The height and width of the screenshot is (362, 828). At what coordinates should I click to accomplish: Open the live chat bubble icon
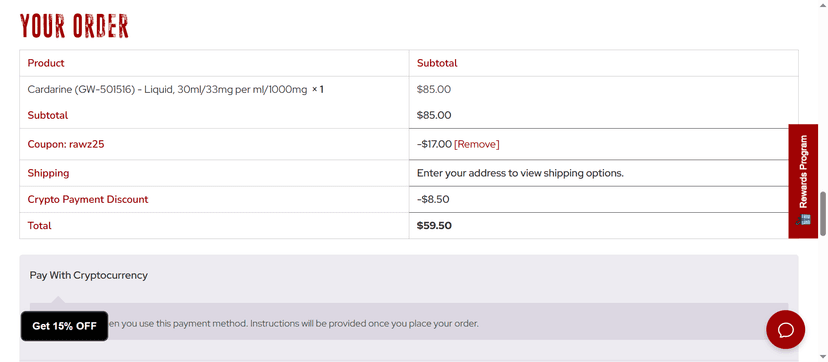tap(785, 329)
